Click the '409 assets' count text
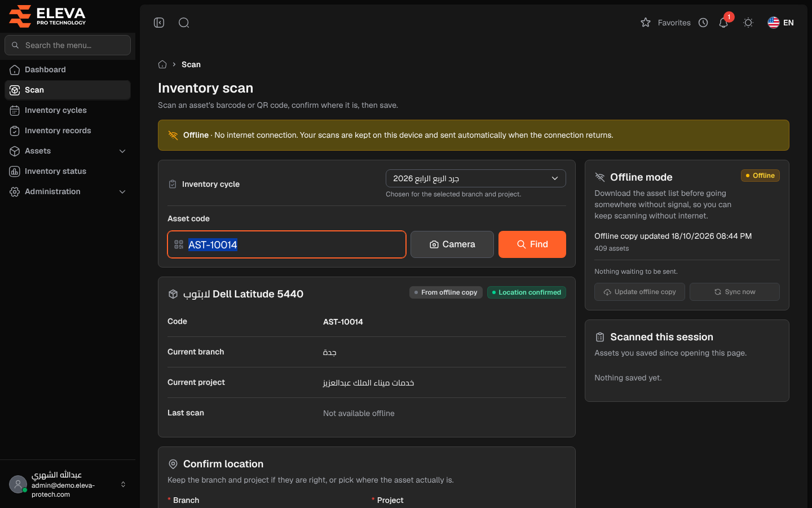The width and height of the screenshot is (812, 508). tap(611, 248)
